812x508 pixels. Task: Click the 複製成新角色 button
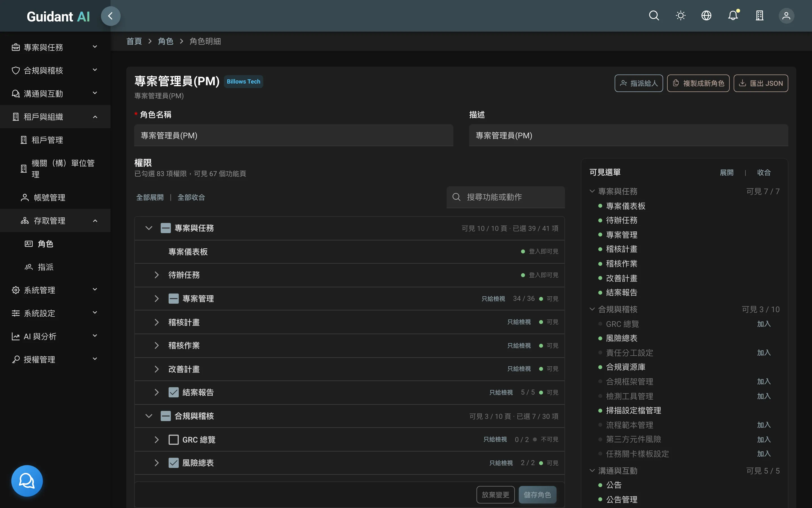tap(698, 83)
